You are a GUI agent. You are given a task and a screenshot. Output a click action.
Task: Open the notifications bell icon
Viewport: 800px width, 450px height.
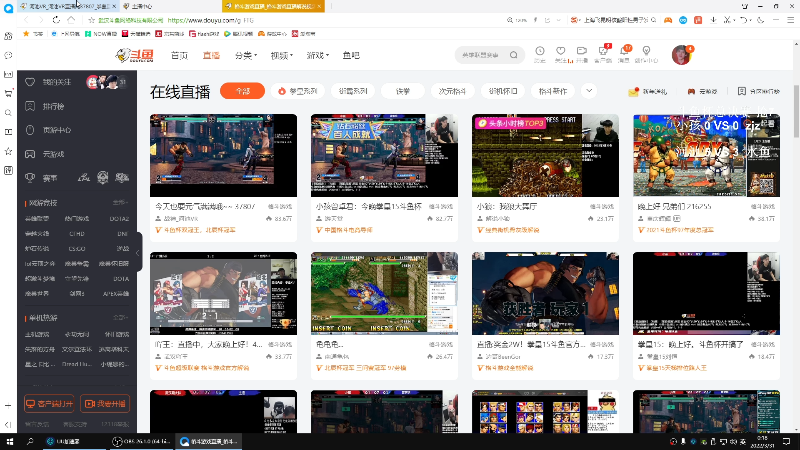pyautogui.click(x=624, y=53)
